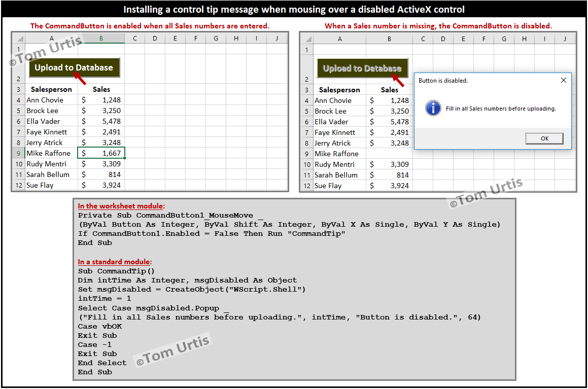Select column J header in right sheet
588x389 pixels.
tap(565, 39)
